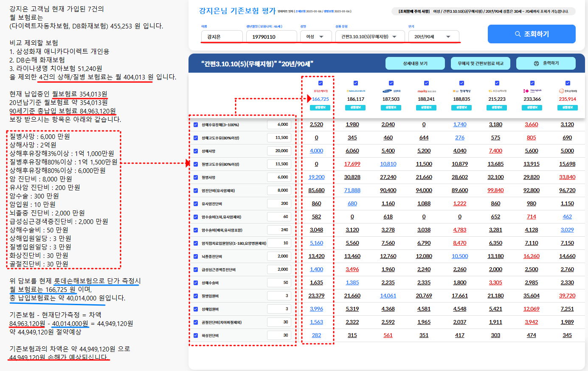Toggle the 상해사망 coverage row checkbox

pyautogui.click(x=196, y=151)
